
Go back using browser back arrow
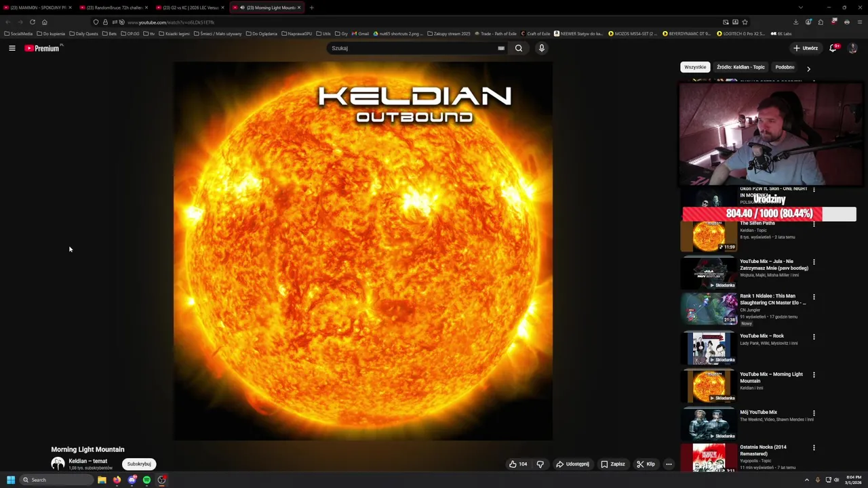pos(7,22)
